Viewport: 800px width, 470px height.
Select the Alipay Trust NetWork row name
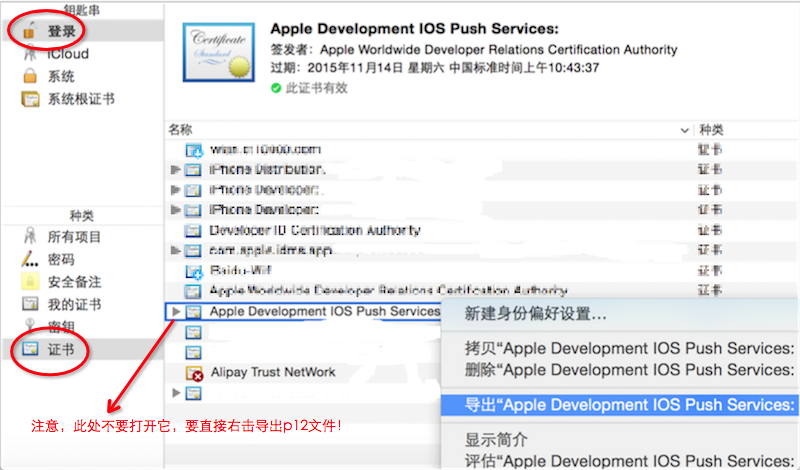[273, 372]
